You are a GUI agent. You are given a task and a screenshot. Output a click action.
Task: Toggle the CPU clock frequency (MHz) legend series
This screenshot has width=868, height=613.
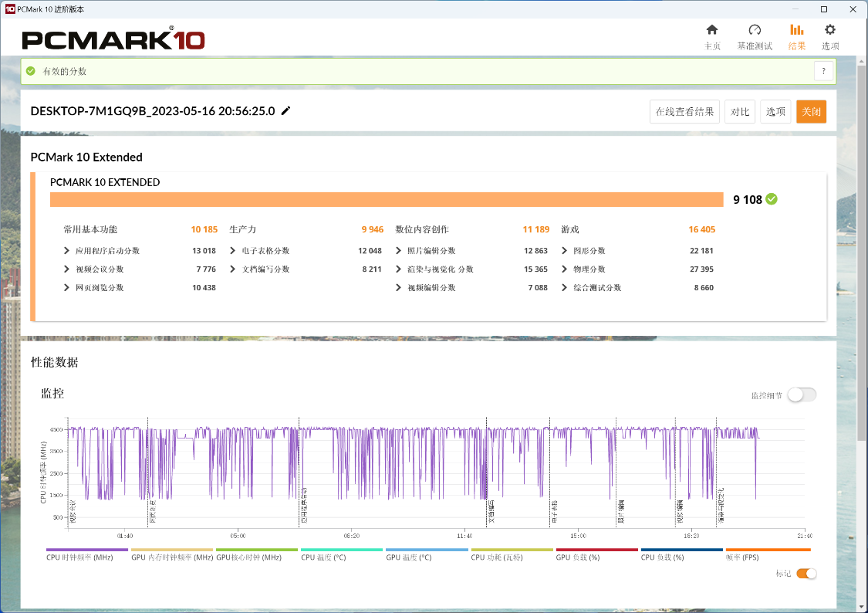click(87, 554)
